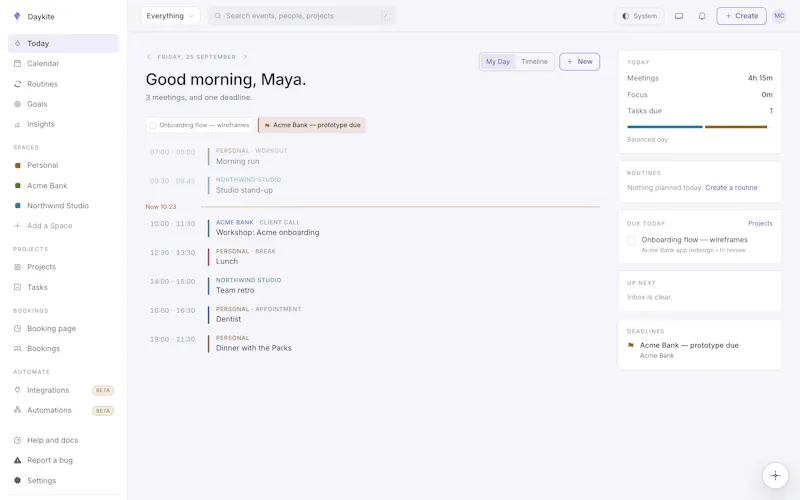Click the notifications bell icon
Image resolution: width=800 pixels, height=500 pixels.
[x=702, y=16]
